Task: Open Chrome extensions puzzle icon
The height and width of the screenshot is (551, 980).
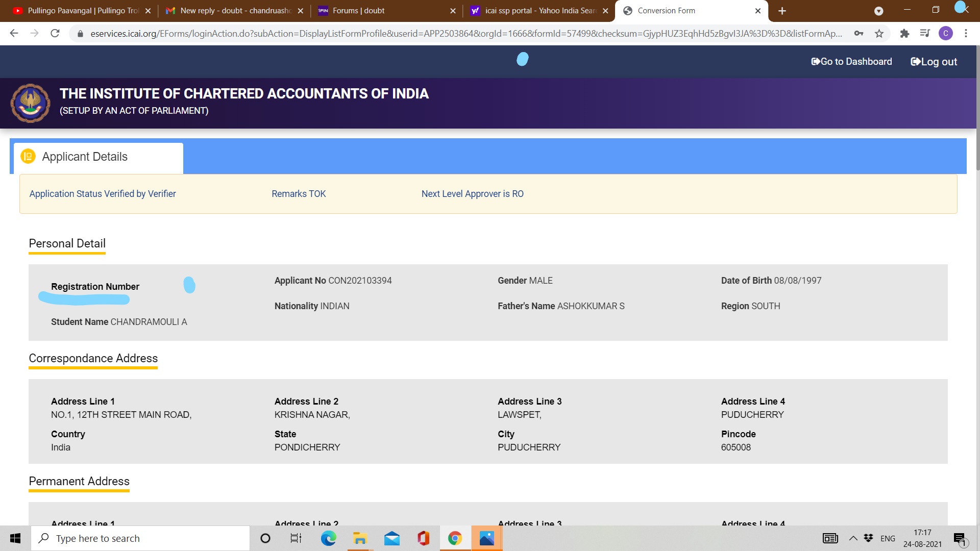Action: point(904,34)
